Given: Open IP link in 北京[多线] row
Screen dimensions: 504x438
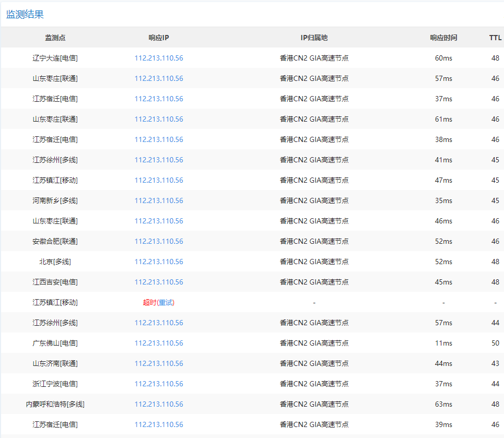Looking at the screenshot, I should click(159, 262).
